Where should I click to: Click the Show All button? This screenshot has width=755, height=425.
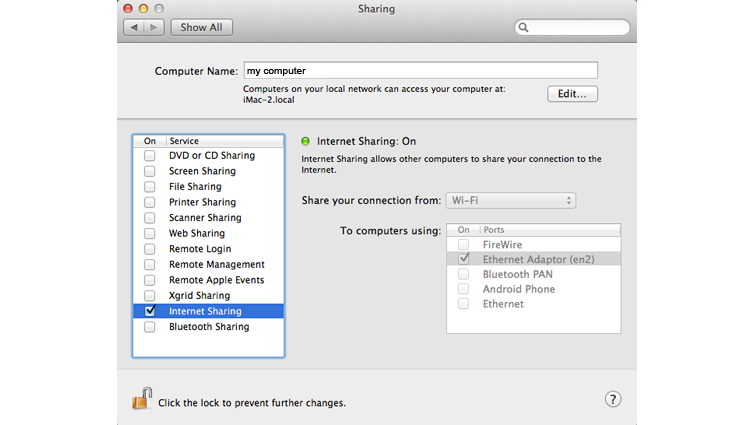(x=202, y=28)
